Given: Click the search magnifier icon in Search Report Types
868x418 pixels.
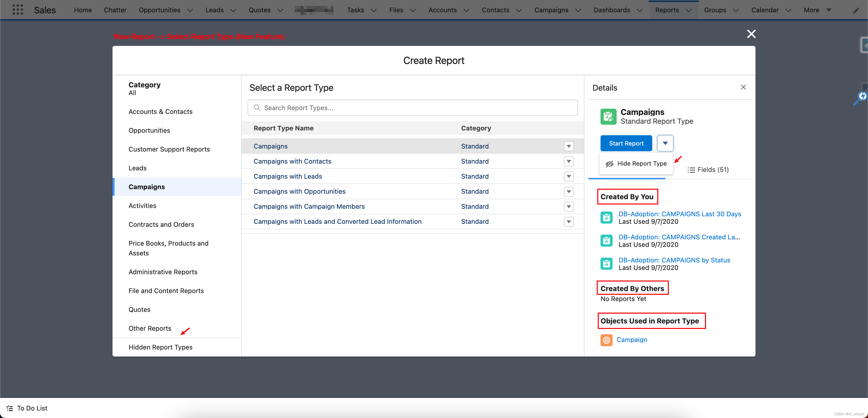Looking at the screenshot, I should point(257,108).
